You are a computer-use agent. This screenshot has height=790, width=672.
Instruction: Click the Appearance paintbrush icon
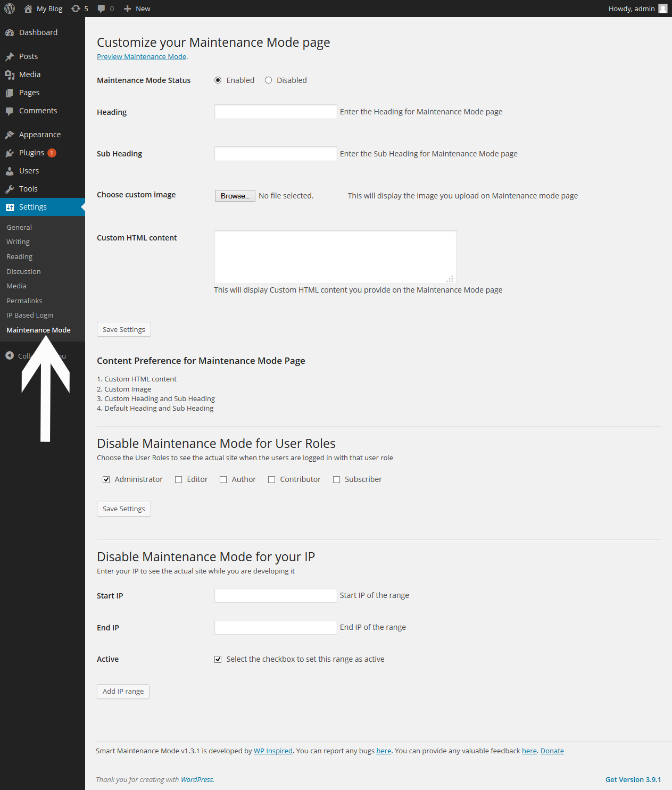tap(10, 135)
